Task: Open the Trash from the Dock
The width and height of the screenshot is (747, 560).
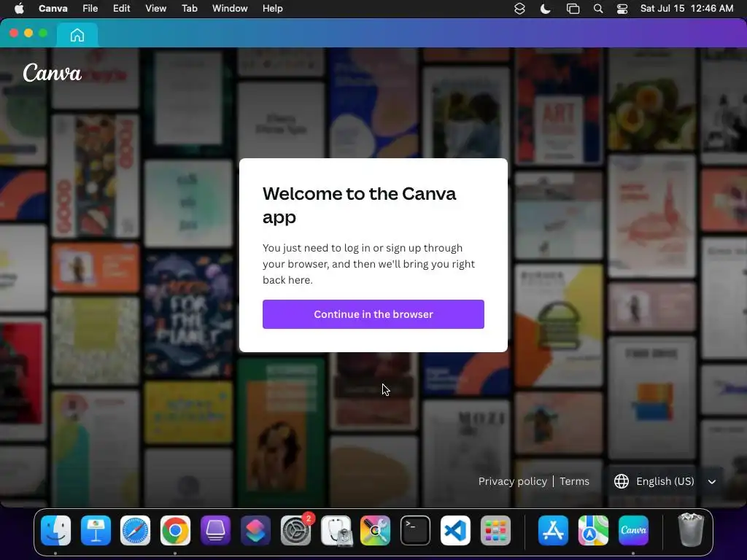Action: pos(691,530)
